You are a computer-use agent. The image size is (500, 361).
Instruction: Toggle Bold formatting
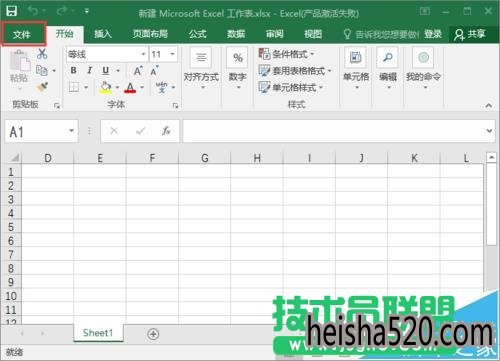click(x=73, y=71)
